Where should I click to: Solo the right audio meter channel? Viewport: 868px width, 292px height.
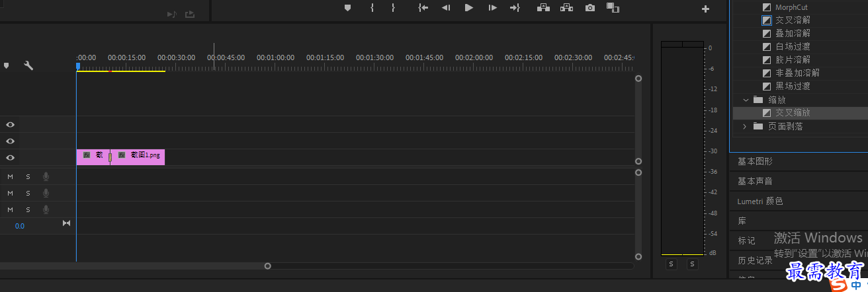click(692, 264)
